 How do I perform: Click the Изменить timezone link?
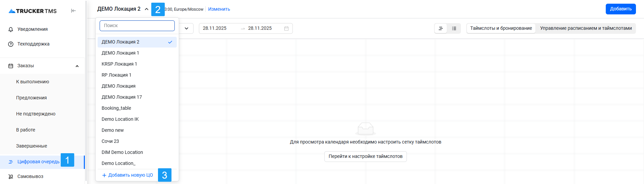click(x=219, y=9)
